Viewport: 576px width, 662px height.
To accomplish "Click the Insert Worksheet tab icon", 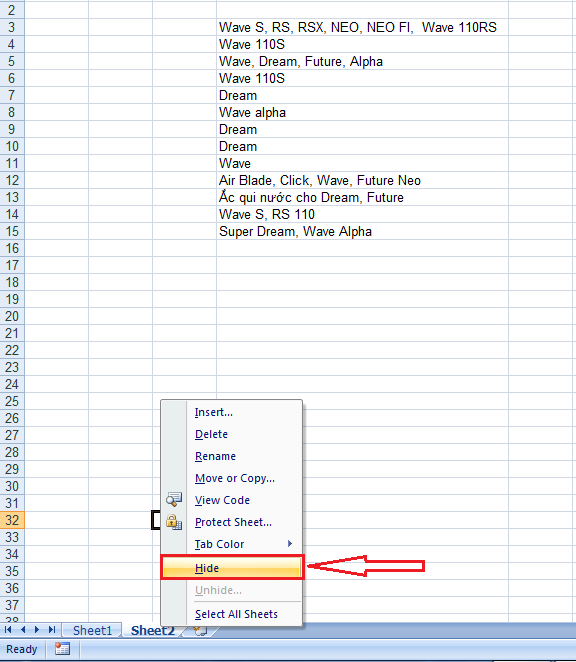I will [200, 630].
